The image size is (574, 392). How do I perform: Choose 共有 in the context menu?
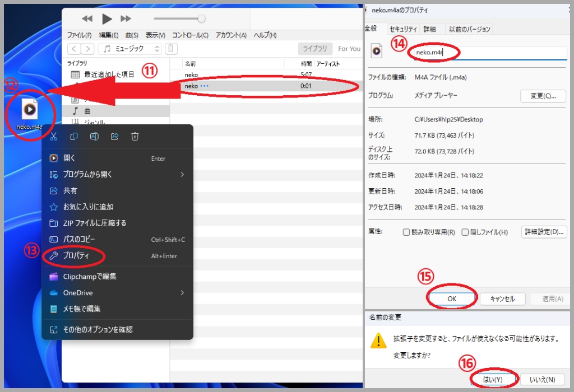tap(118, 190)
